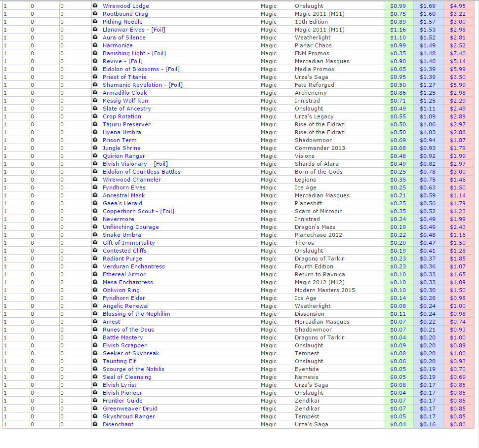The image size is (479, 448).
Task: Select the $1.69 price for Wirewood Lodge
Action: click(427, 6)
